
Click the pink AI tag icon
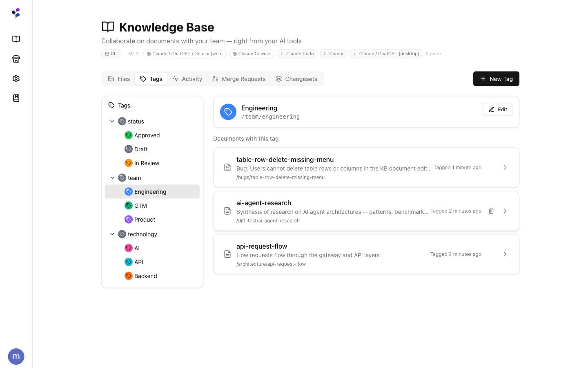(x=129, y=248)
